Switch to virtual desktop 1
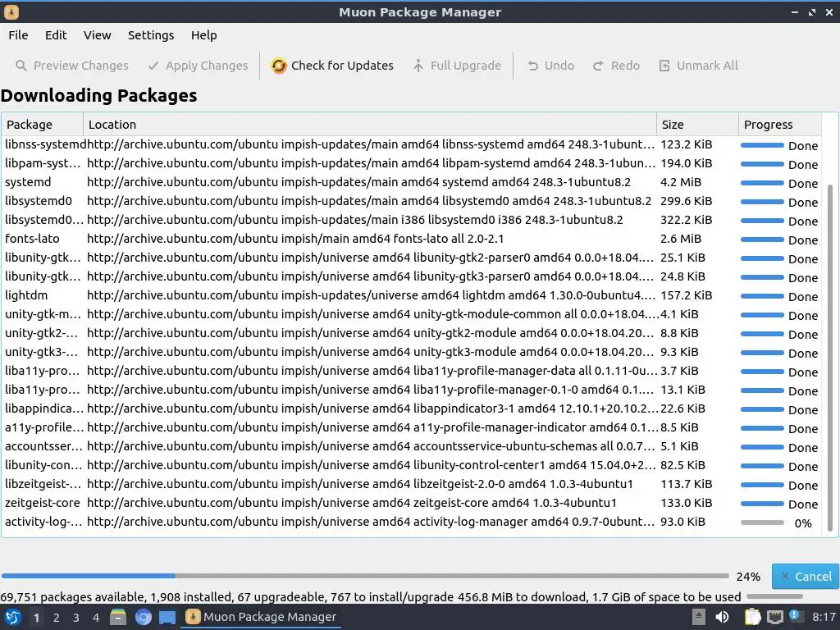This screenshot has width=840, height=630. 36,618
